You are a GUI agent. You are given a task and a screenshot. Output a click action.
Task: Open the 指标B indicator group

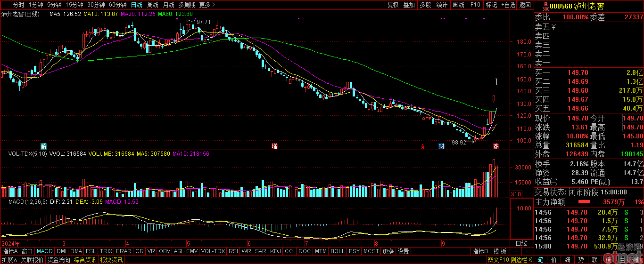tap(480, 251)
